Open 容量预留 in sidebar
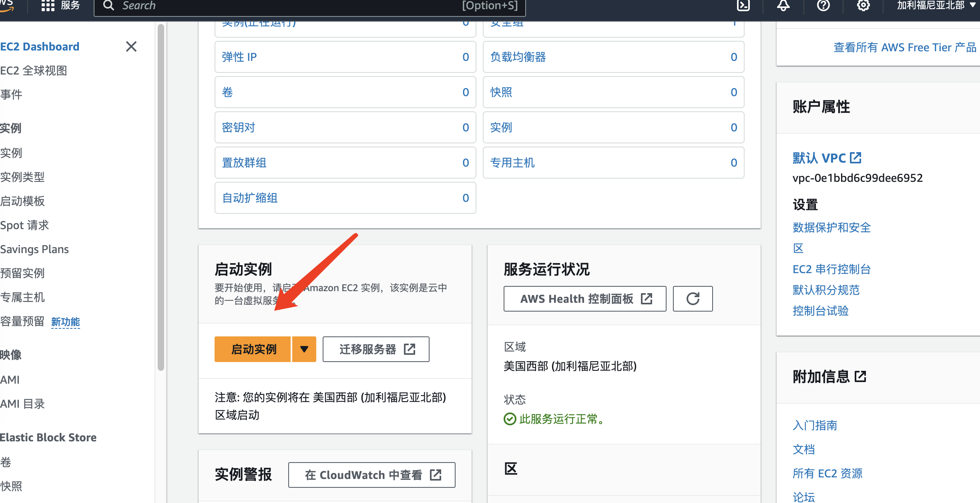The height and width of the screenshot is (503, 980). click(22, 321)
